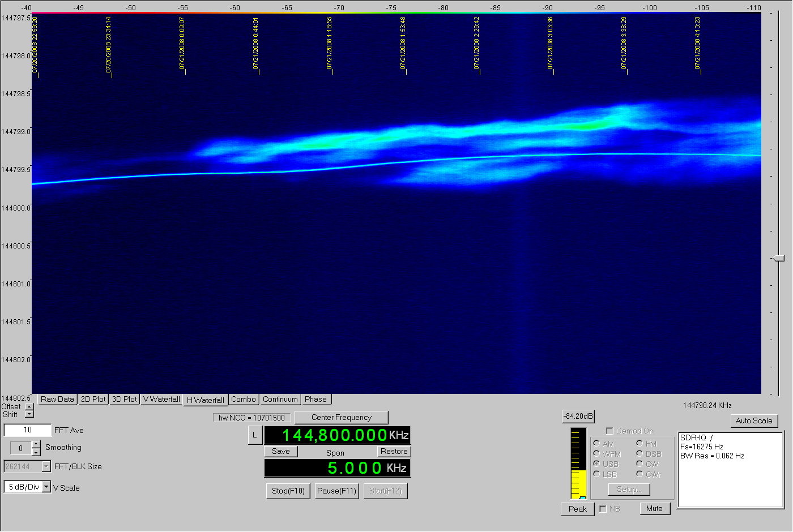The height and width of the screenshot is (532, 793).
Task: Click the -84.20dB level readout button
Action: pos(578,417)
